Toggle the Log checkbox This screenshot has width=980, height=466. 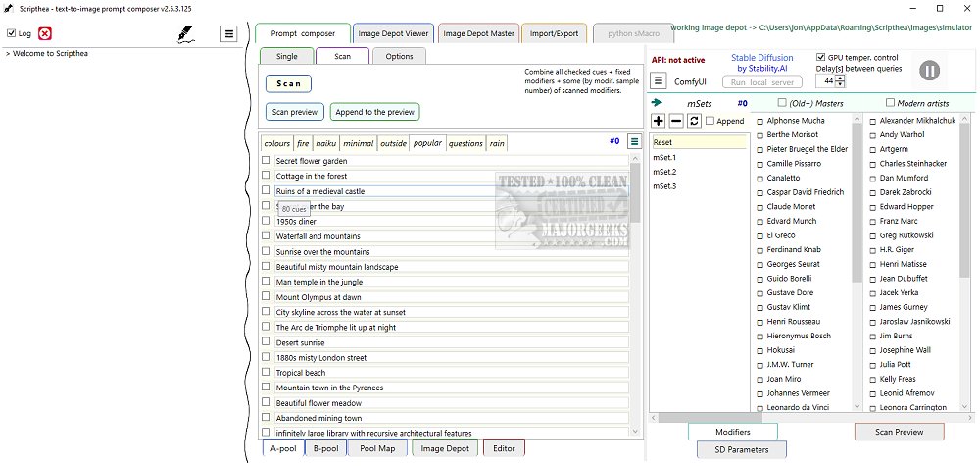coord(11,33)
